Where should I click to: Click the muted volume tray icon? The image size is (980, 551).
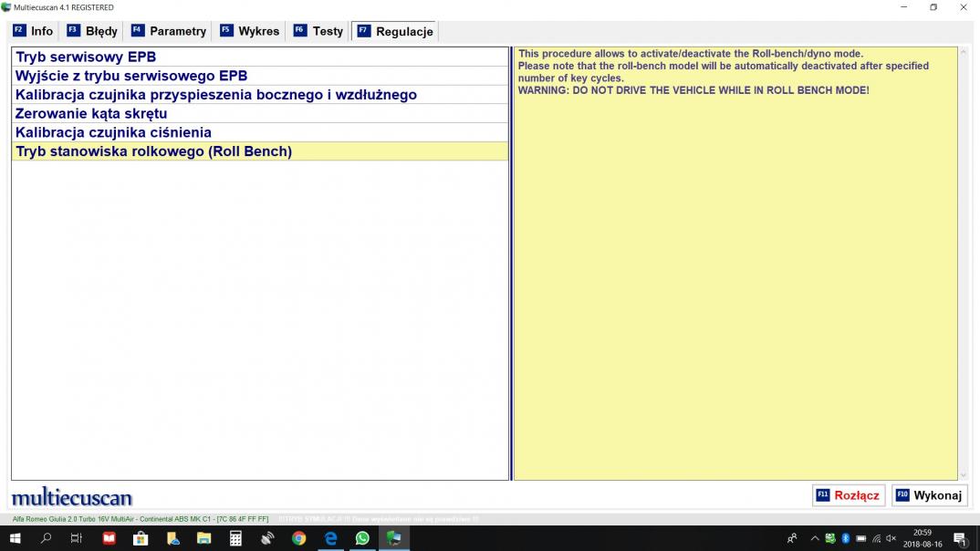point(891,538)
